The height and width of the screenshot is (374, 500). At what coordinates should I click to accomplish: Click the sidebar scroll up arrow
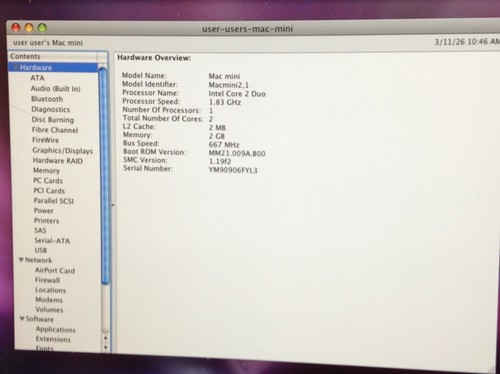point(106,338)
